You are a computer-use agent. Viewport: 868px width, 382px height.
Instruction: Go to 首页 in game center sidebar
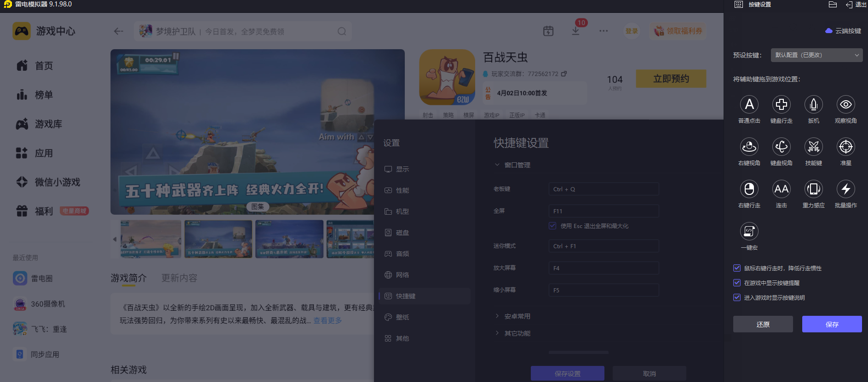click(34, 66)
